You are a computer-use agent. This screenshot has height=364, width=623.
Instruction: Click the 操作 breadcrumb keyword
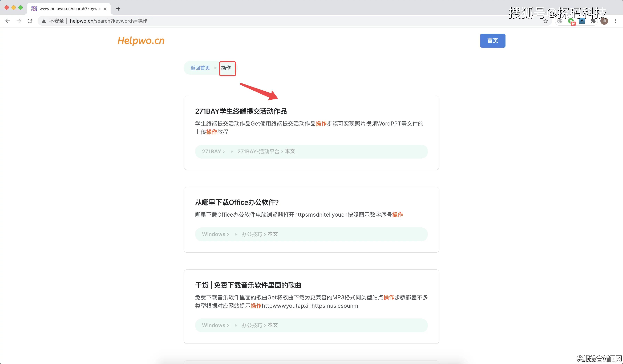(226, 68)
